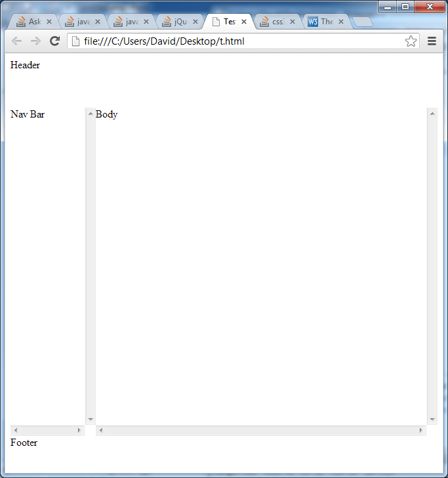Click the address bar URL field
This screenshot has height=478, width=448.
click(x=243, y=41)
